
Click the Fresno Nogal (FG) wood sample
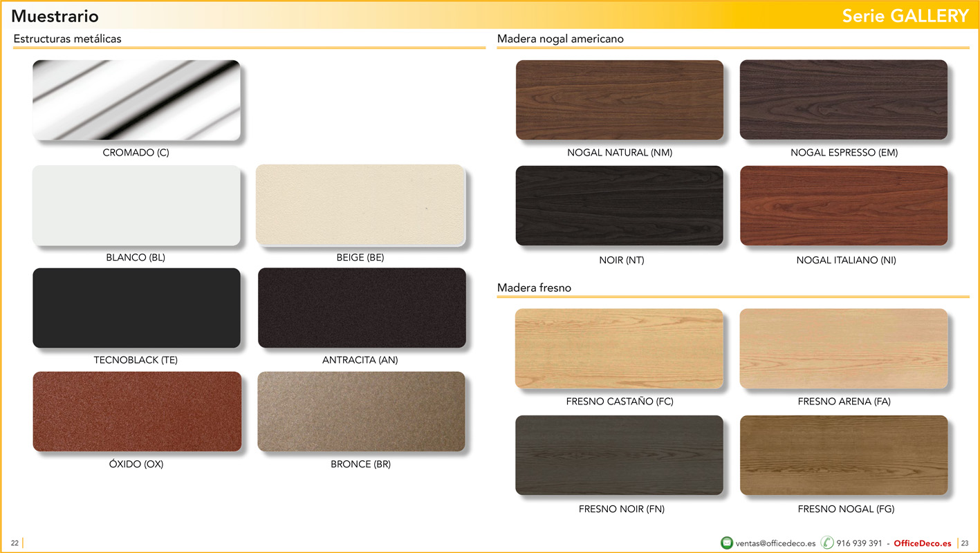pyautogui.click(x=843, y=455)
